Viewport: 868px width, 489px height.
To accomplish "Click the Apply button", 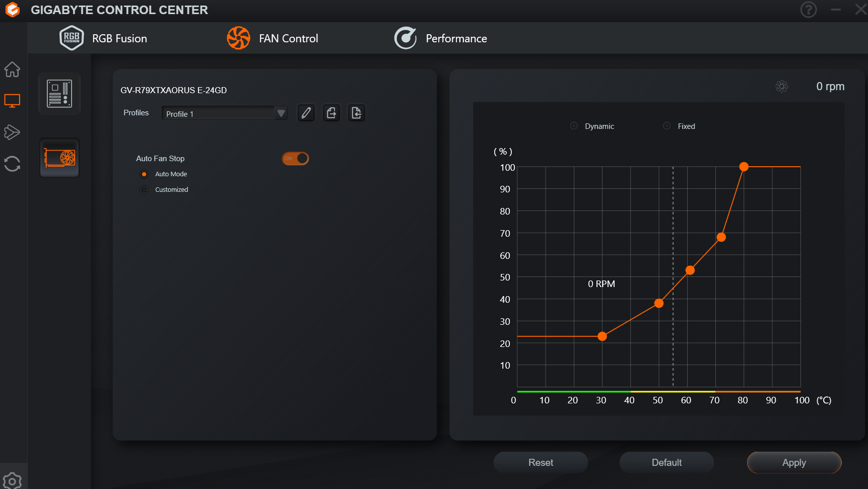I will click(794, 462).
